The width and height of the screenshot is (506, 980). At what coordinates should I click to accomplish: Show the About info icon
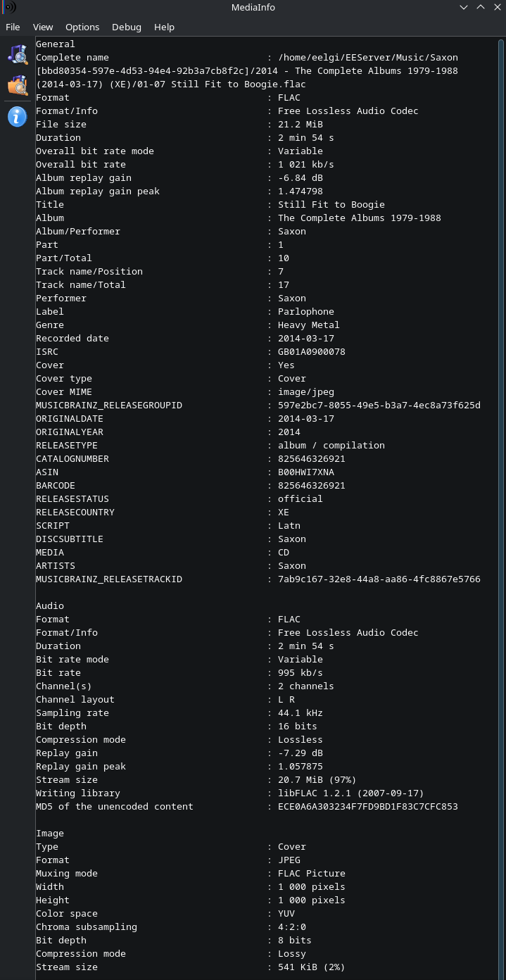(18, 116)
